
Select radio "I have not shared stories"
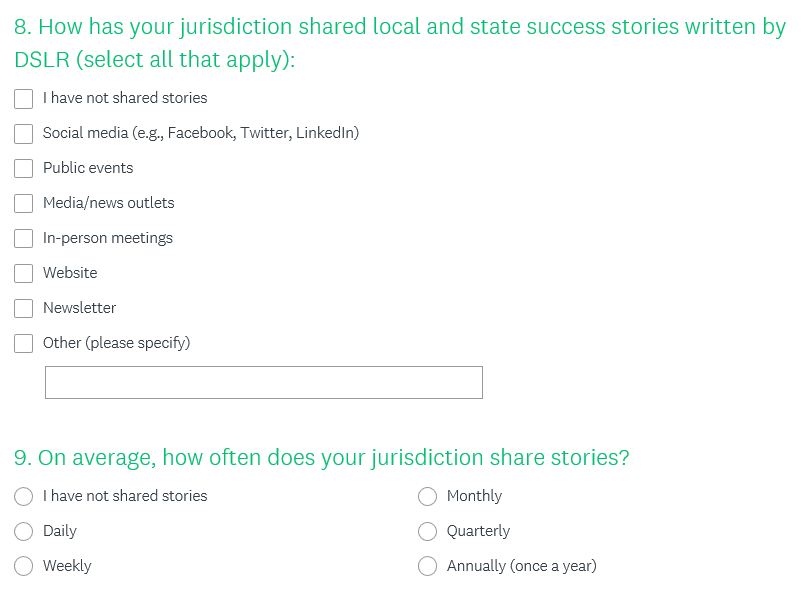coord(24,497)
